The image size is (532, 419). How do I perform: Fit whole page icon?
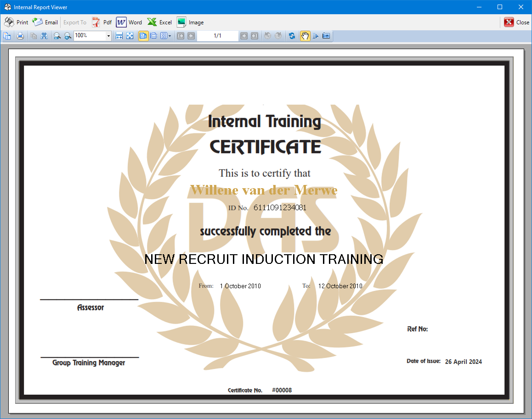coord(130,36)
